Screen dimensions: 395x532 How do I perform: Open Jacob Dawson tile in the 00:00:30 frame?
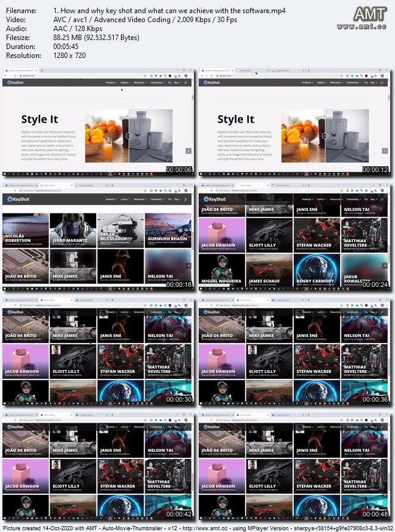[x=26, y=361]
